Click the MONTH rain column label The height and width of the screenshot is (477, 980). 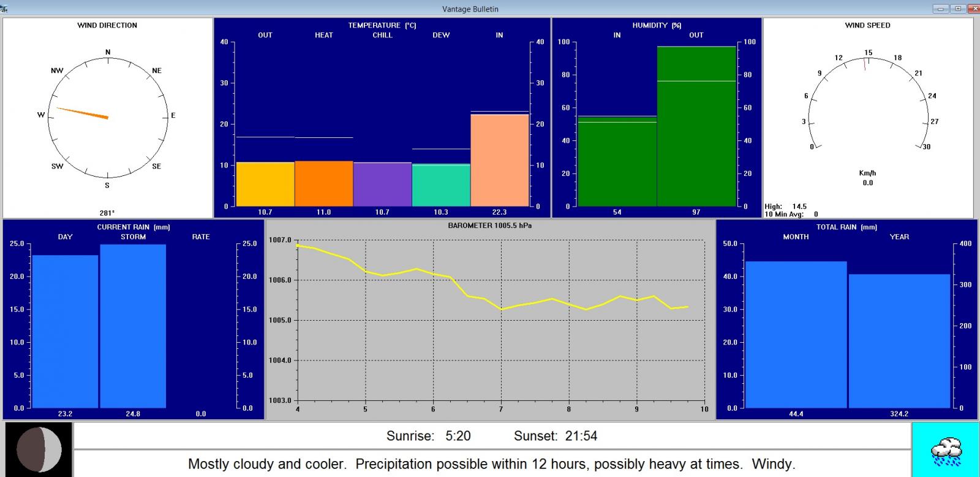click(796, 237)
